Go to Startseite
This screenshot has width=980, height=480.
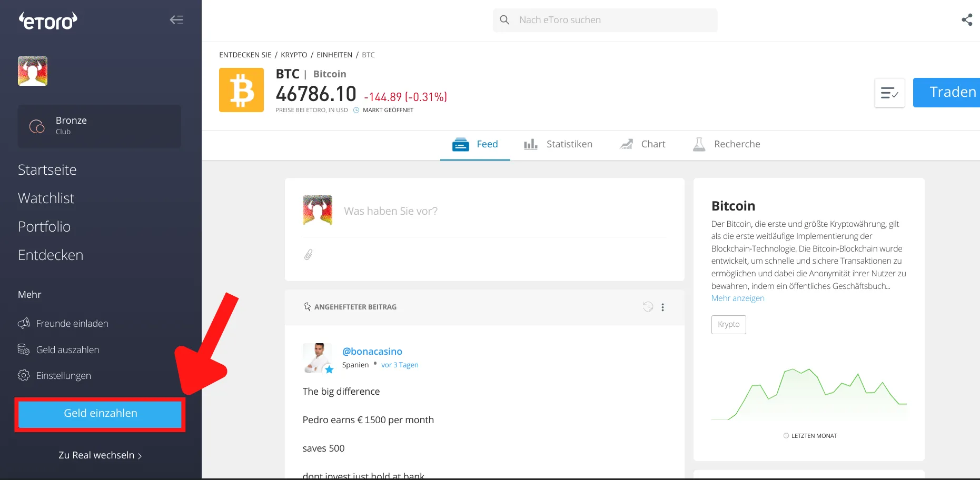pos(47,169)
